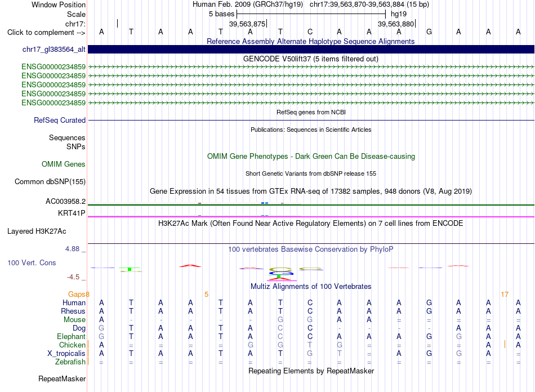Select the Layered H3K27Ac track label
This screenshot has width=535, height=392.
(37, 231)
